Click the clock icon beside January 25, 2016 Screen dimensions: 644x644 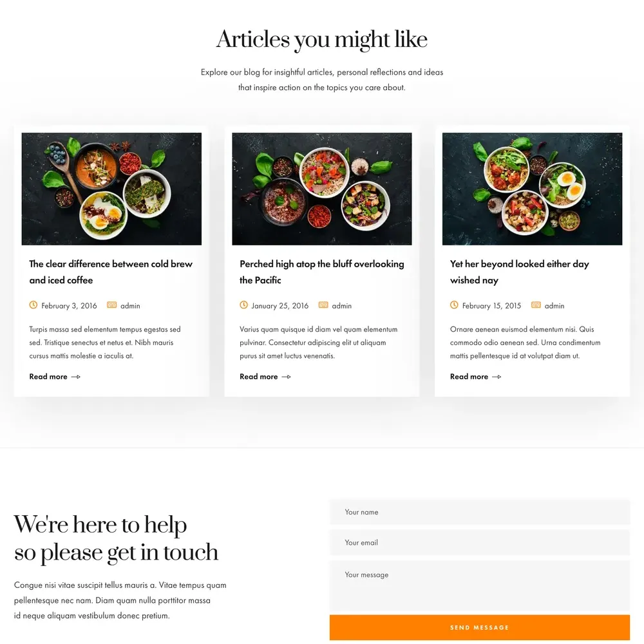point(243,305)
